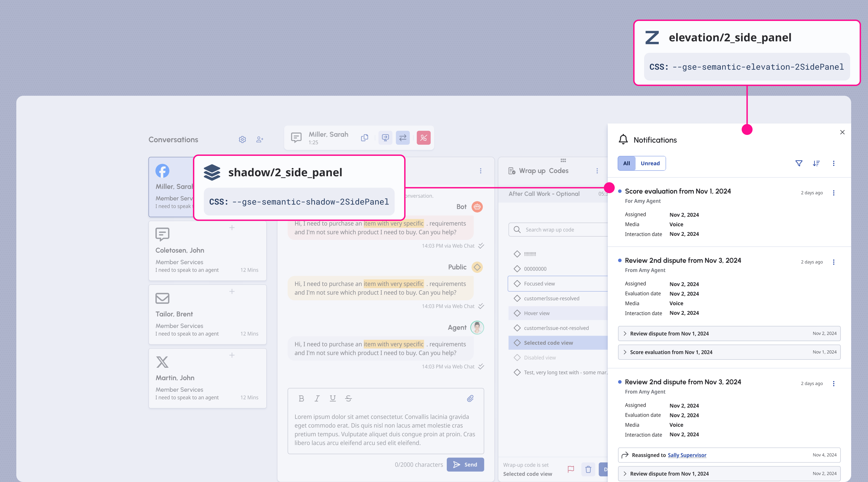
Task: Select the Unread notifications toggle
Action: pyautogui.click(x=650, y=163)
